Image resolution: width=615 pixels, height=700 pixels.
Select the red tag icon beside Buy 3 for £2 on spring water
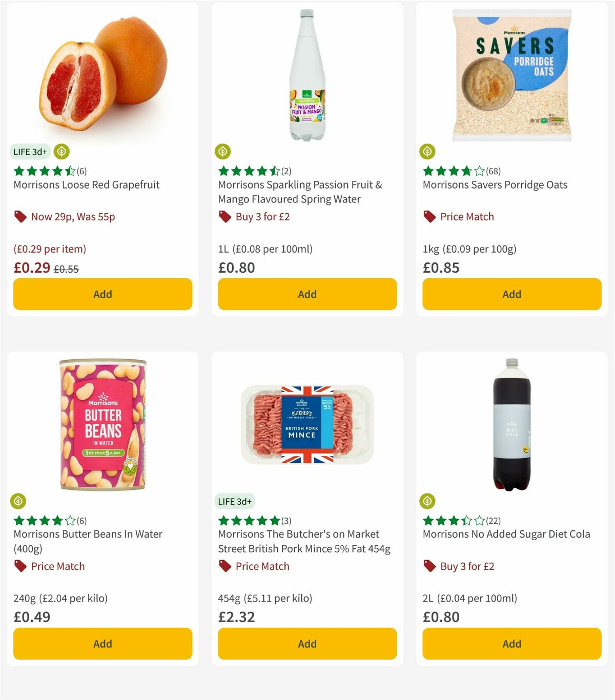point(224,216)
